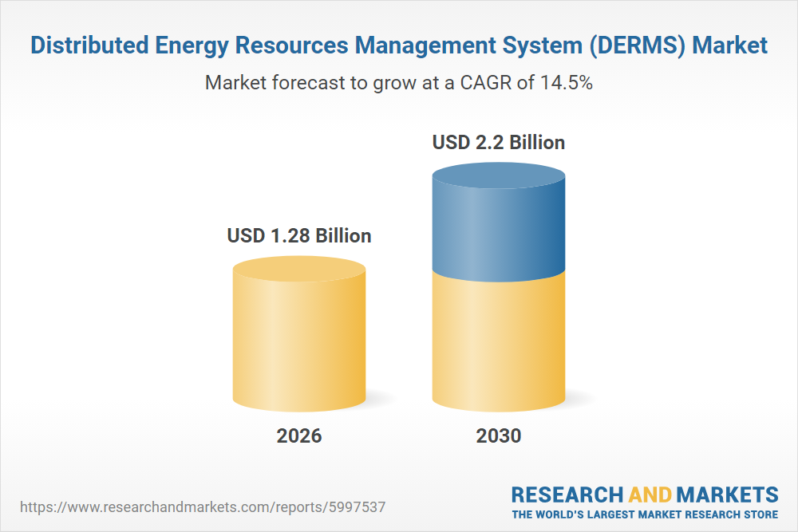Click the 2030 year label
This screenshot has width=798, height=532.
click(x=499, y=435)
